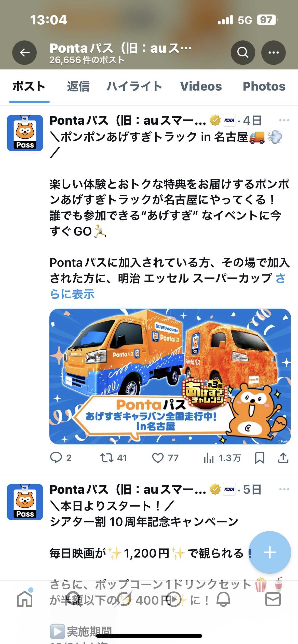This screenshot has height=644, width=298.
Task: Switch to the ハイライト tab
Action: click(134, 86)
